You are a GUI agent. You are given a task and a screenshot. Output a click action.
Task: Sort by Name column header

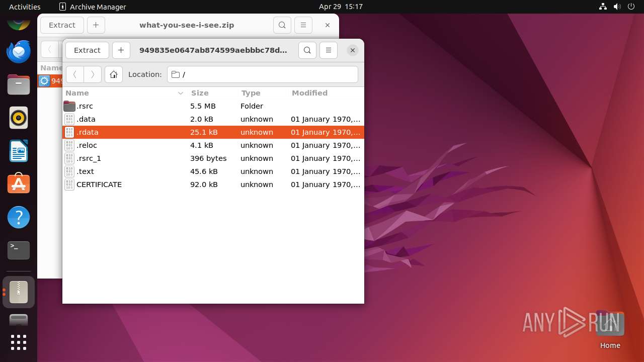125,93
